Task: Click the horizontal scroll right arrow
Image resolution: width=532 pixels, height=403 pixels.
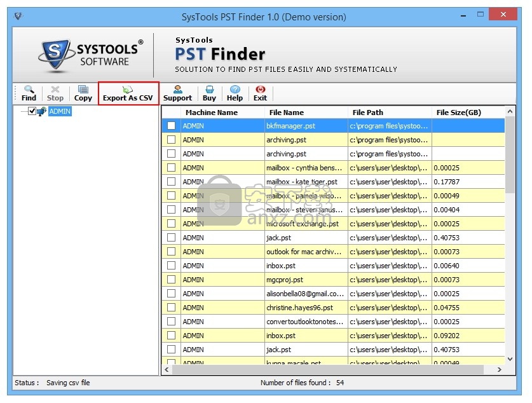Action: 500,369
